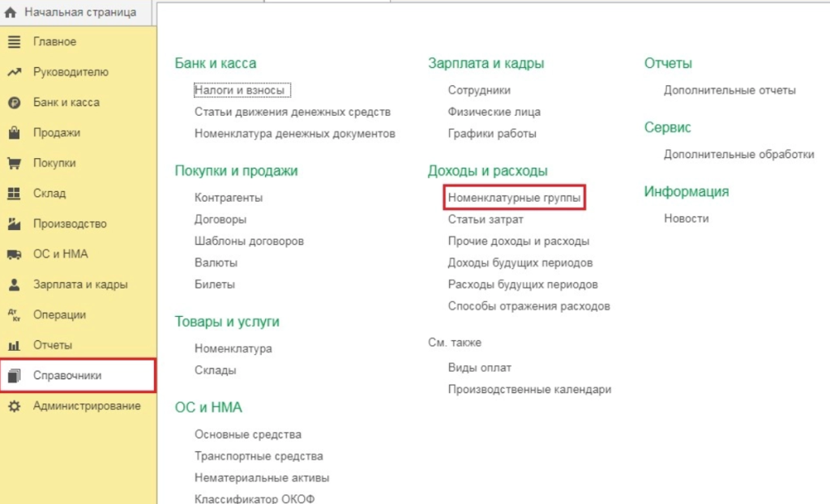Open Дополнительные отчеты link
The height and width of the screenshot is (504, 830).
pos(730,90)
